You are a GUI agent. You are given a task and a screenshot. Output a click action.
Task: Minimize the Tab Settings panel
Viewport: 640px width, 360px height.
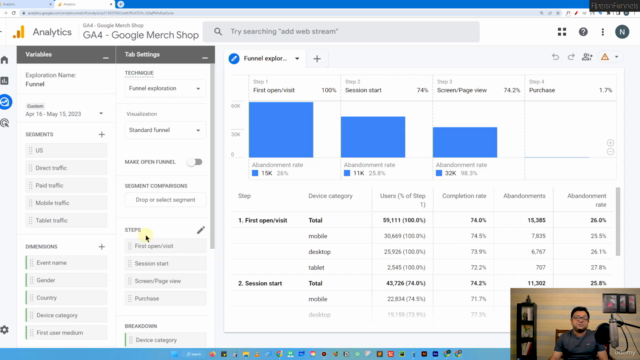(205, 58)
